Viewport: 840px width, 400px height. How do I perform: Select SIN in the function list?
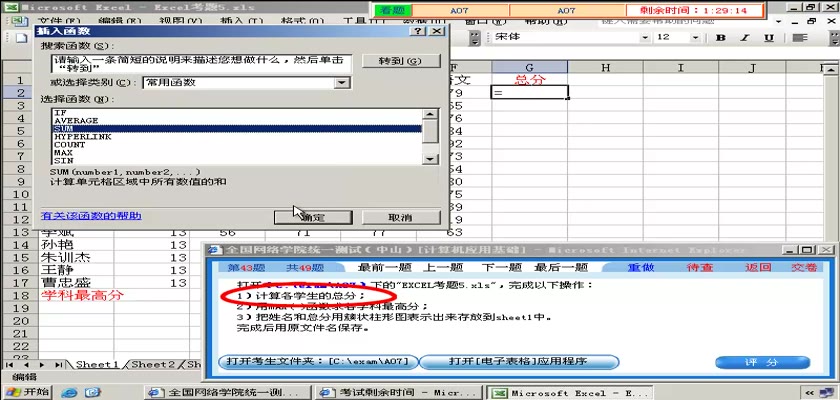point(236,161)
